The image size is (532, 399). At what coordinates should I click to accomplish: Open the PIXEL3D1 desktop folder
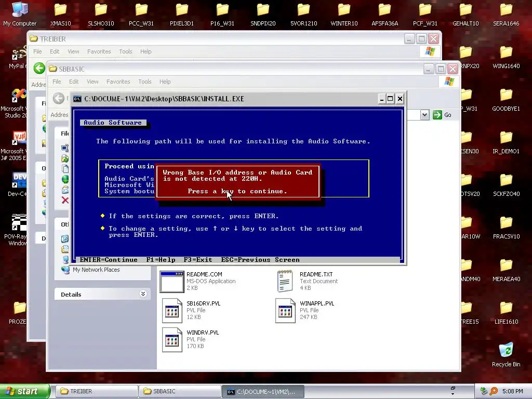(x=182, y=14)
